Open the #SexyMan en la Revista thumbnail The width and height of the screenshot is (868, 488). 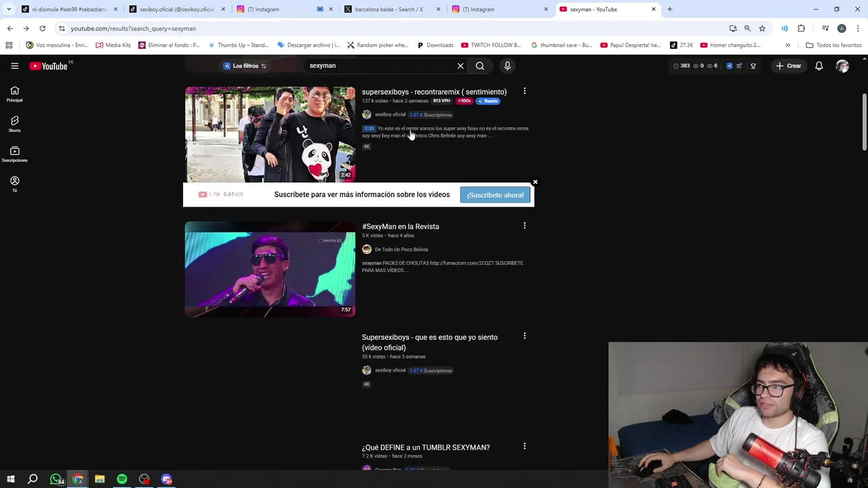(270, 269)
